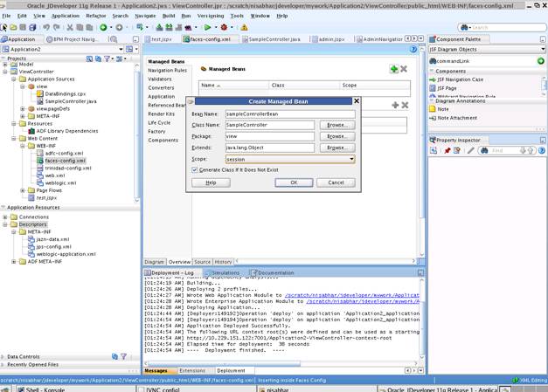Click the Save All toolbar icon
The image size is (548, 392).
(x=34, y=27)
